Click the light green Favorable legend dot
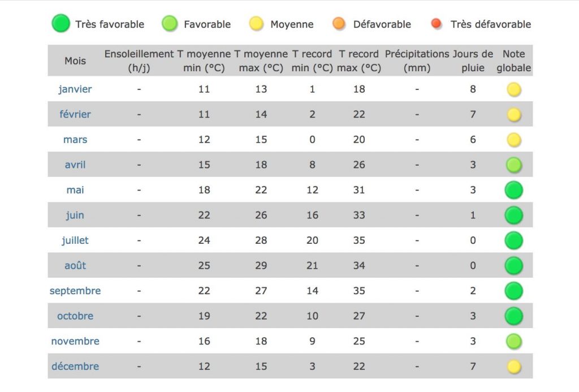Screen dimensions: 579x392 [x=170, y=24]
